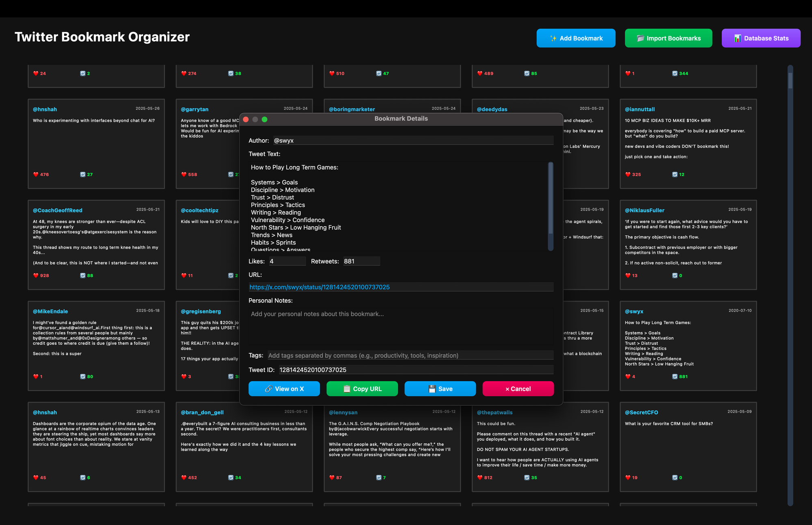
Task: Cancel the Bookmark Details dialog
Action: 518,389
